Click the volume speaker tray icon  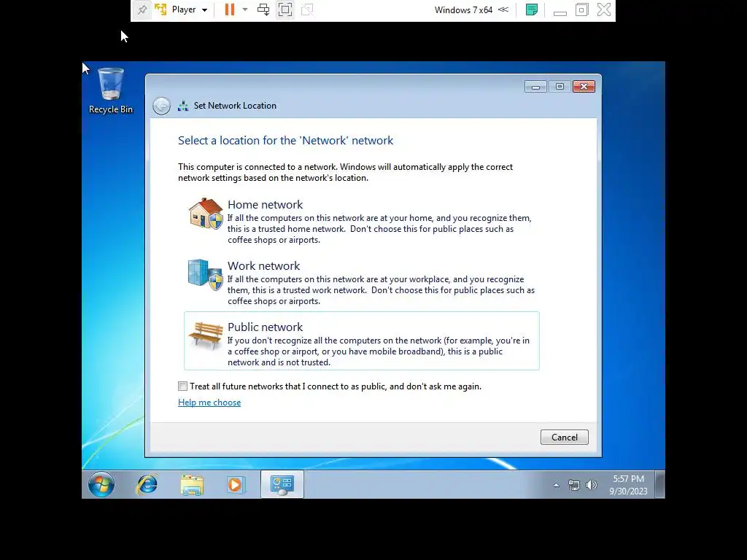(591, 485)
